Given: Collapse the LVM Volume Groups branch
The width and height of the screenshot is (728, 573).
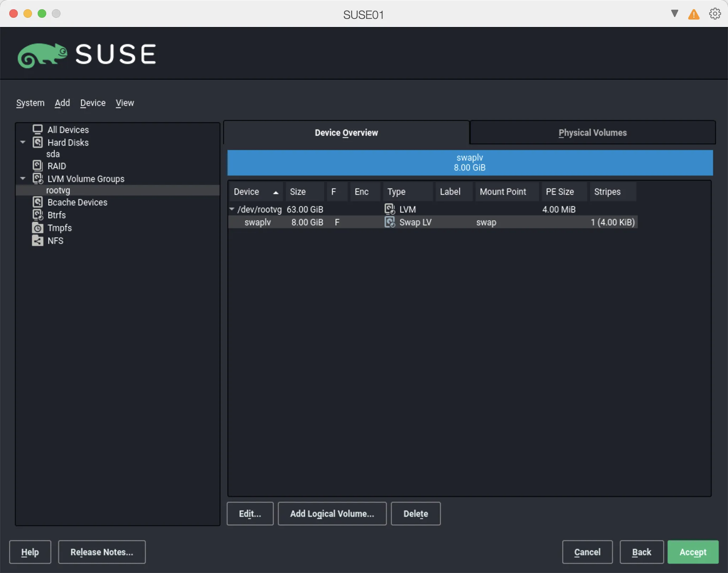Looking at the screenshot, I should point(22,178).
